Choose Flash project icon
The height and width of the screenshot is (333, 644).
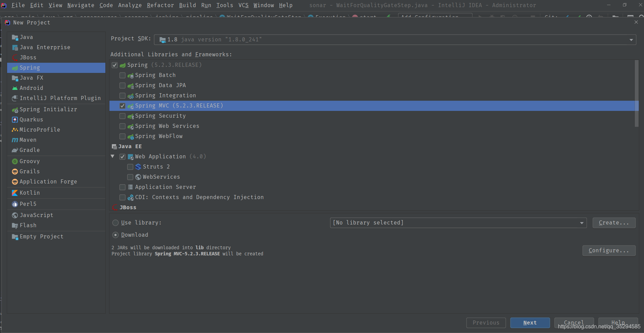(x=15, y=226)
